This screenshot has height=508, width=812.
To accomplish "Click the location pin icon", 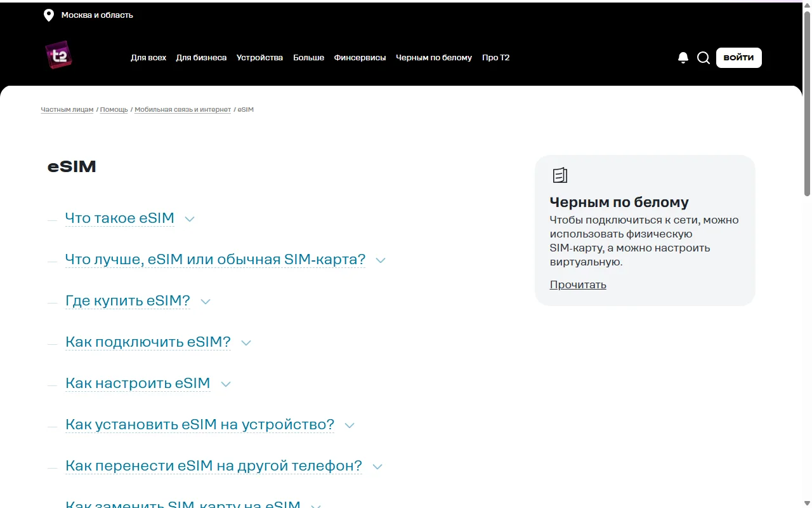I will (48, 15).
